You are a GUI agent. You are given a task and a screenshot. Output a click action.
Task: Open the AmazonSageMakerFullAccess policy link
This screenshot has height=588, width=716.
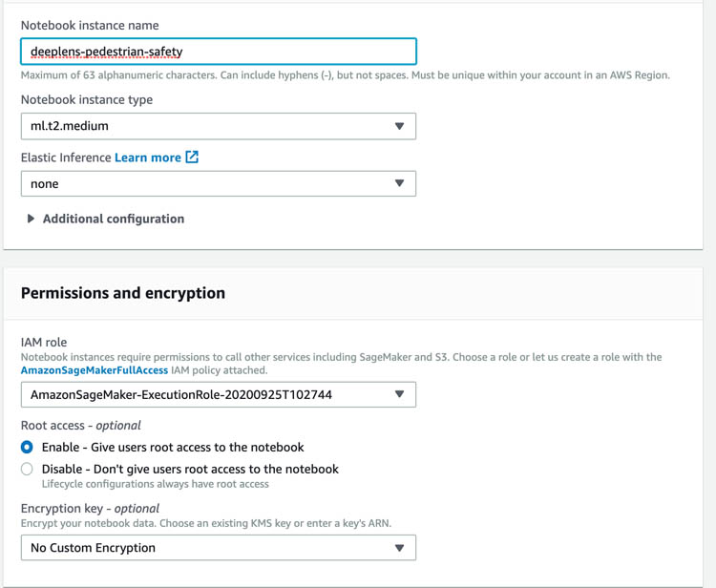click(95, 370)
